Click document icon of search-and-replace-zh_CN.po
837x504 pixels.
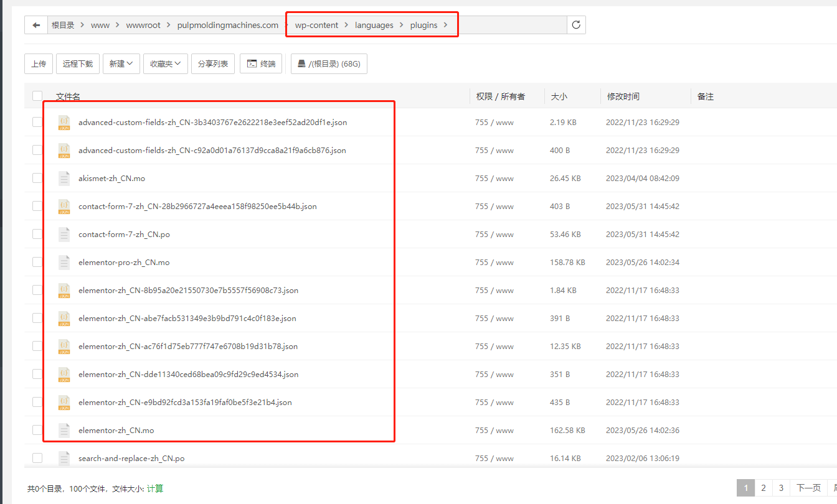point(64,459)
